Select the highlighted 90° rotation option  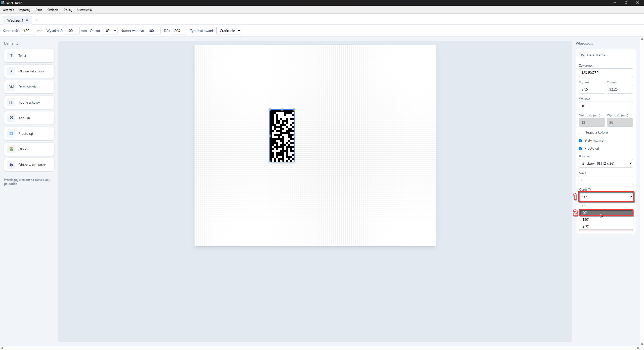[x=606, y=213]
